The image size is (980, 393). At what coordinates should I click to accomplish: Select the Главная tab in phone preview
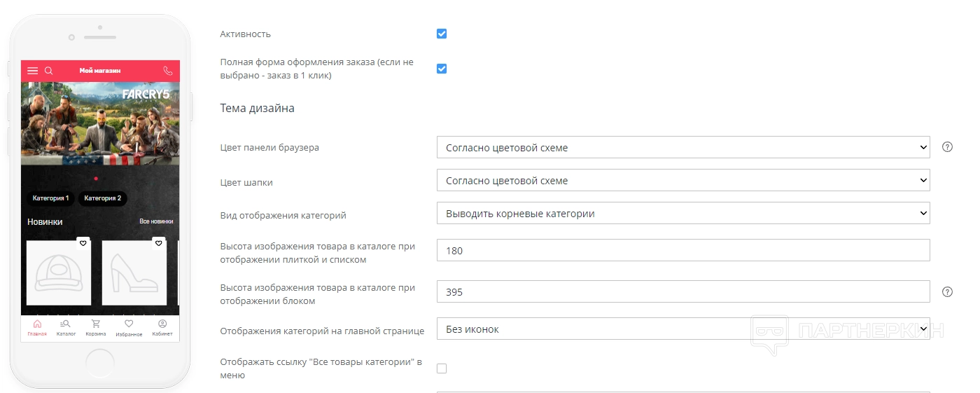(37, 328)
